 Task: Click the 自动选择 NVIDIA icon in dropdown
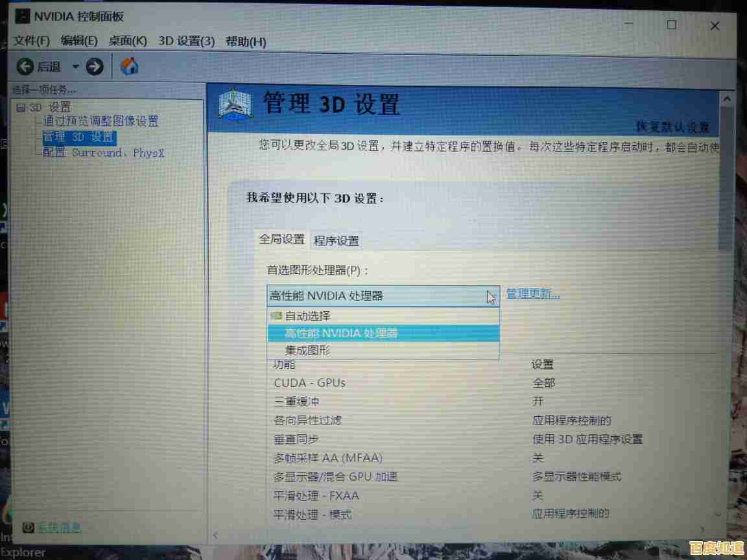(277, 316)
